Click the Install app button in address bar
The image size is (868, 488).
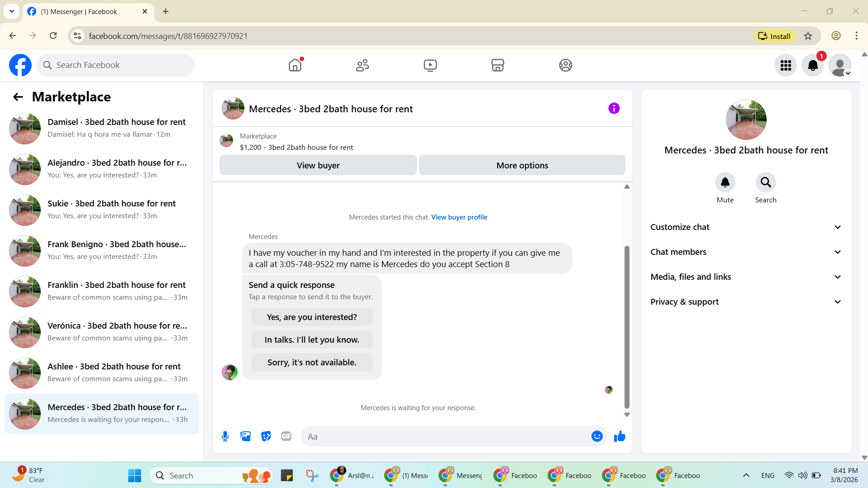click(x=775, y=36)
